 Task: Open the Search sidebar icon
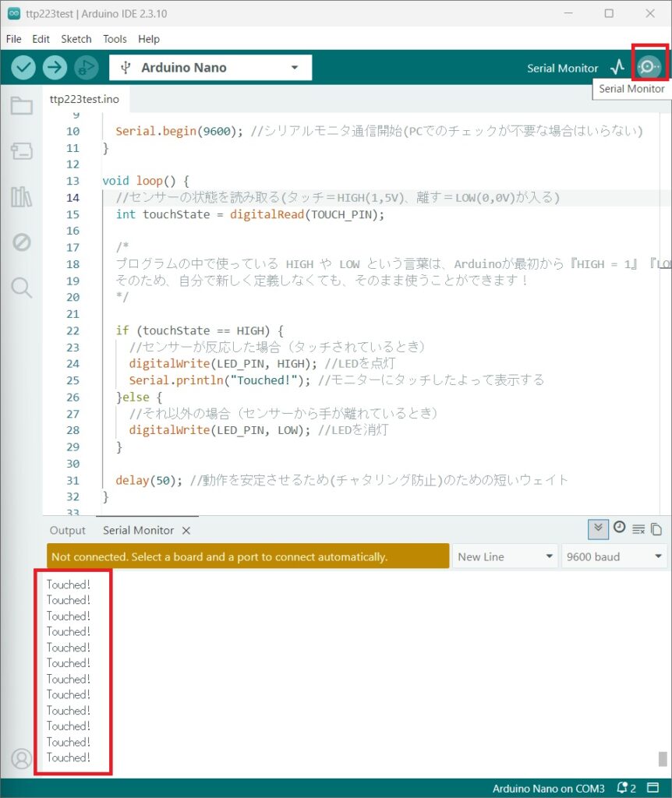(x=21, y=288)
